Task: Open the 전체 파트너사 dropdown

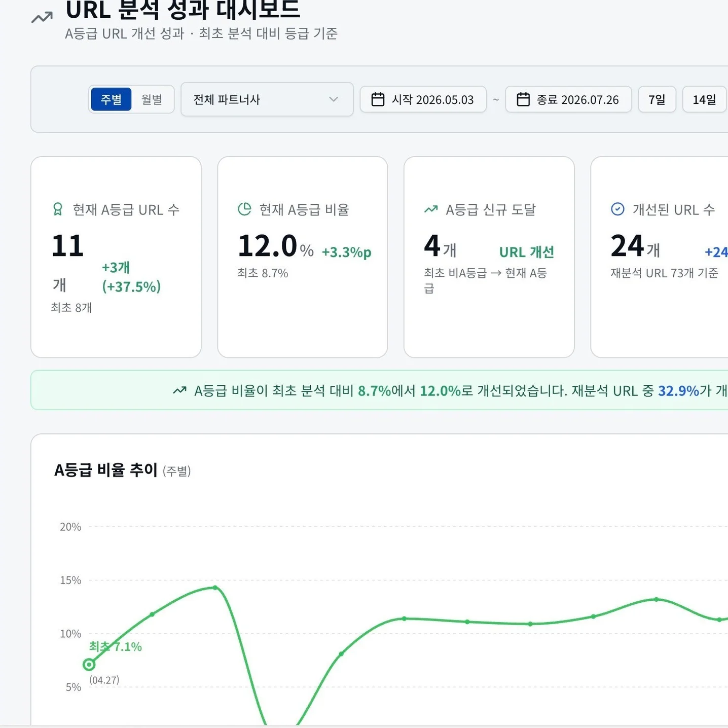Action: pos(267,99)
